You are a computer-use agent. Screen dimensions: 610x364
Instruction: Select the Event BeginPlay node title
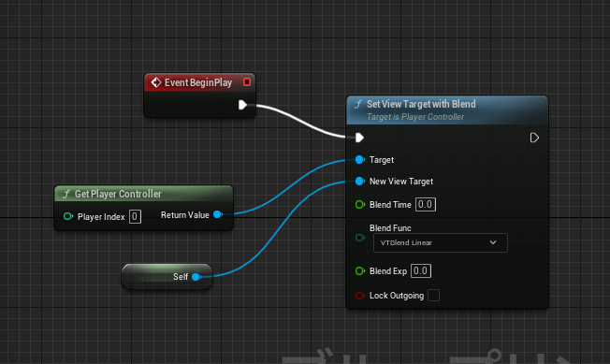click(x=198, y=82)
